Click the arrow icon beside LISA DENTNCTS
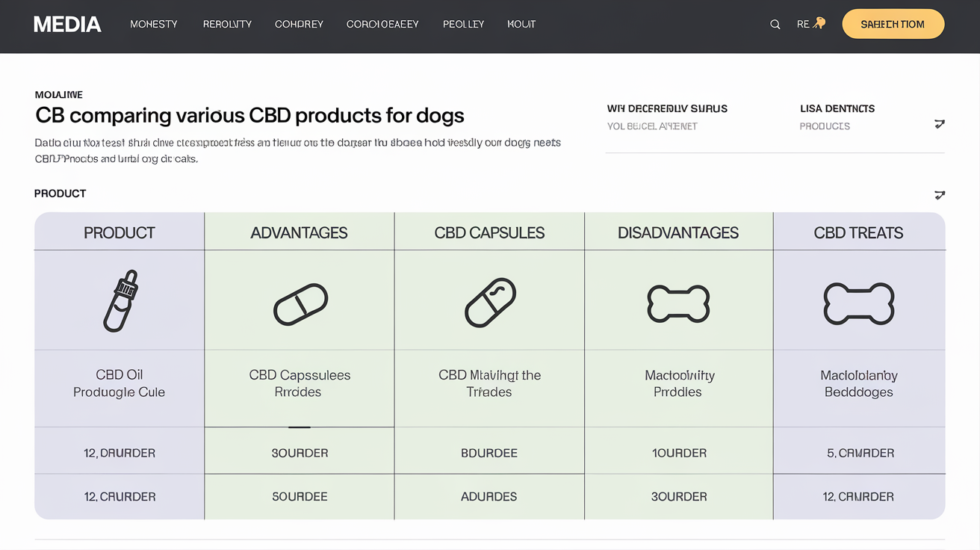The image size is (980, 550). pyautogui.click(x=940, y=123)
